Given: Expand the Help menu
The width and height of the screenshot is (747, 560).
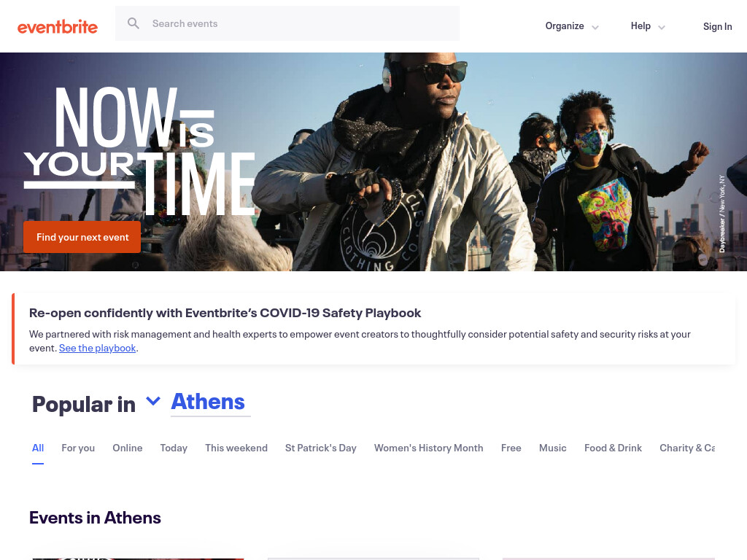Looking at the screenshot, I should (x=648, y=26).
